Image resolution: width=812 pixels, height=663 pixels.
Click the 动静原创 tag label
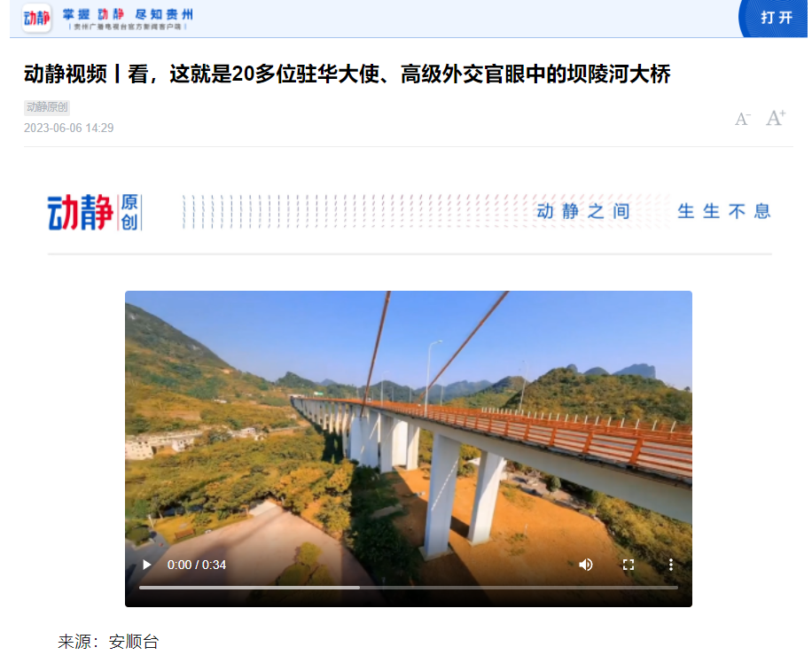point(47,107)
